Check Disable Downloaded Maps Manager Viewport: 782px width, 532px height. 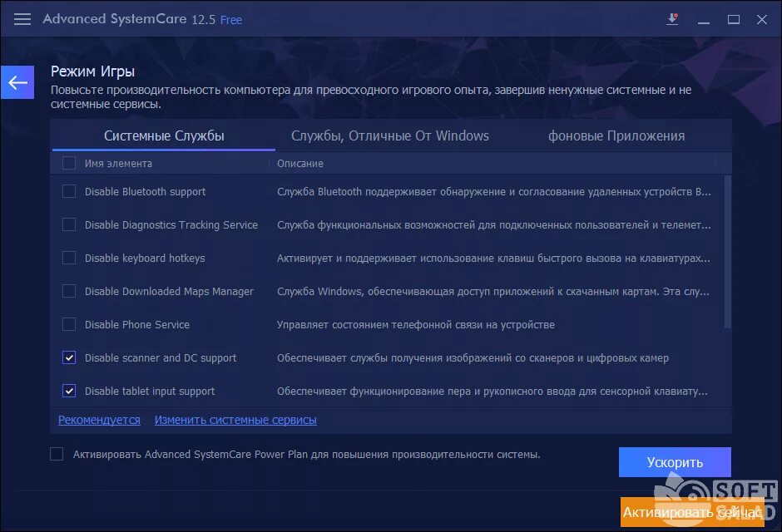69,291
